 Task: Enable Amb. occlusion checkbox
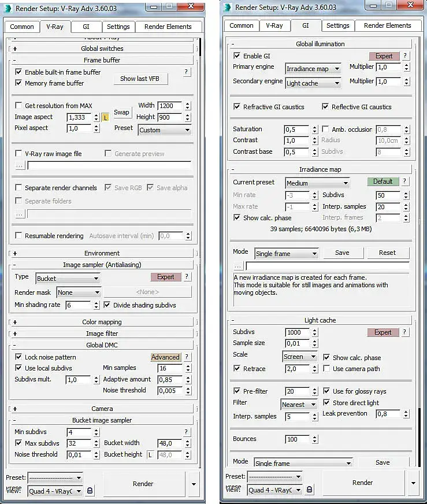pos(325,129)
